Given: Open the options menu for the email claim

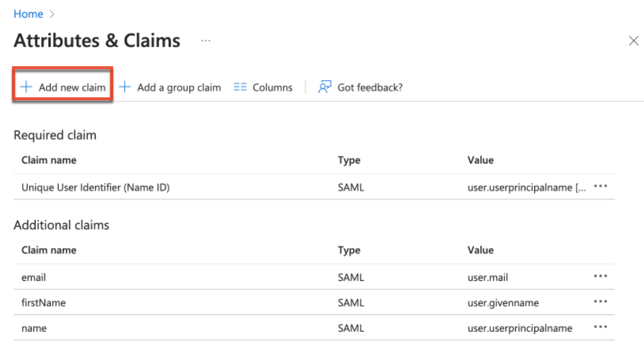Looking at the screenshot, I should (601, 275).
